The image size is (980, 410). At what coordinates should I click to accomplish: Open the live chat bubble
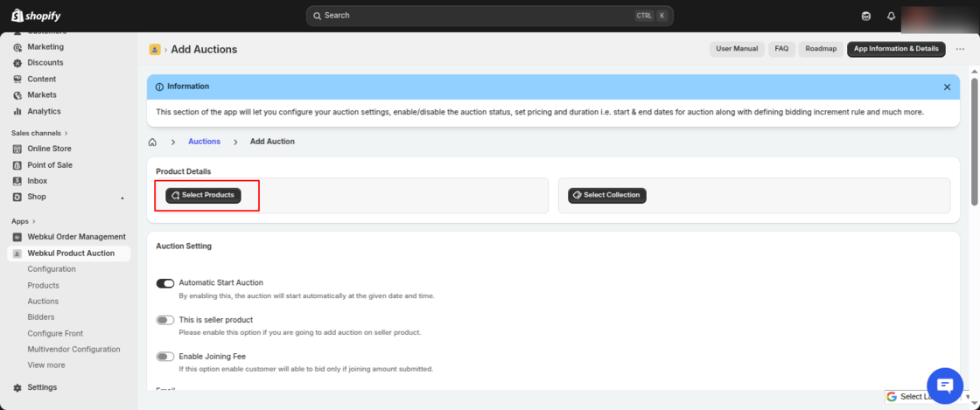pyautogui.click(x=945, y=386)
